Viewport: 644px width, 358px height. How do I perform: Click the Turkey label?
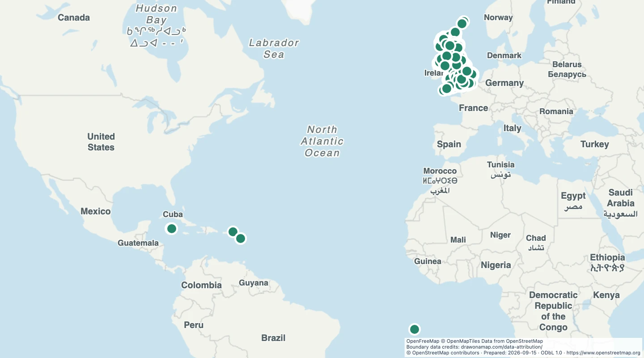595,144
